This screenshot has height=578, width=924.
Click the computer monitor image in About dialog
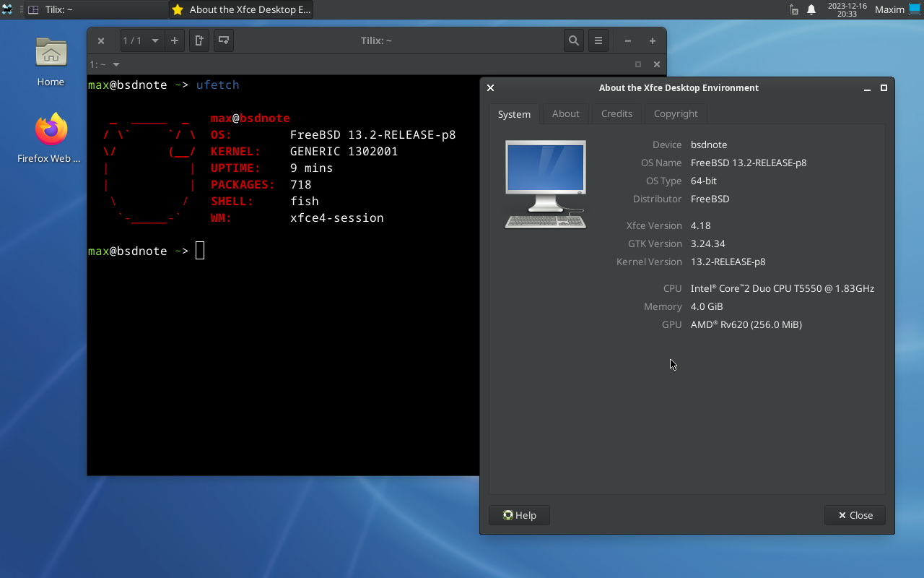[x=545, y=184]
